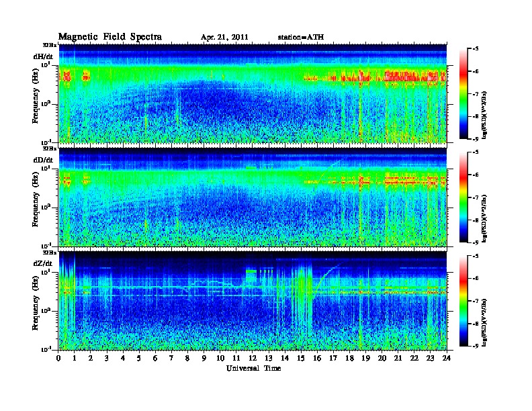The width and height of the screenshot is (532, 411).
Task: Click hour tick label 18 on time axis
Action: coord(349,359)
